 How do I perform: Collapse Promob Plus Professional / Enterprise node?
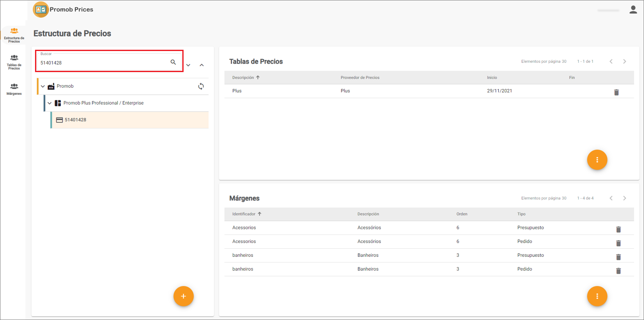pos(49,103)
